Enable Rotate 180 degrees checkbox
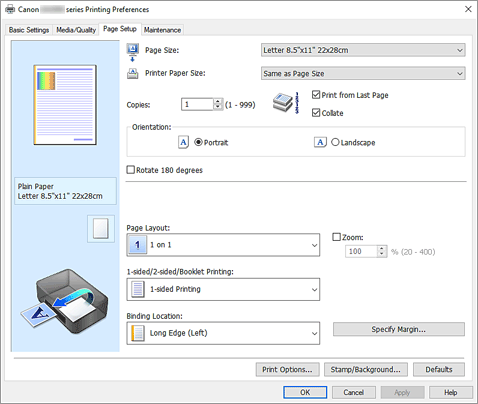The height and width of the screenshot is (404, 478). point(131,170)
